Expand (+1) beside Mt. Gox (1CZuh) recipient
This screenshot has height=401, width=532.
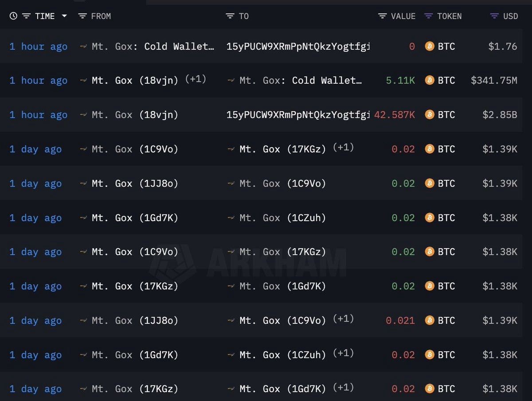pyautogui.click(x=343, y=353)
